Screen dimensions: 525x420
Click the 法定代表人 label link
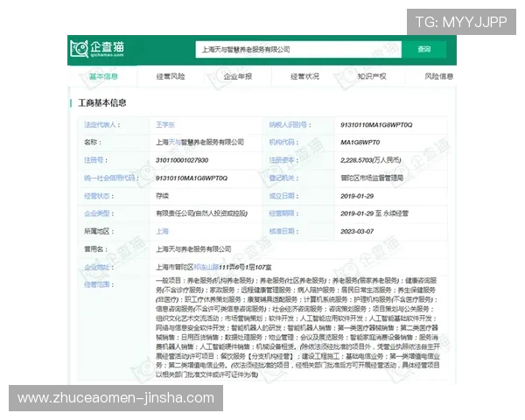(x=102, y=125)
